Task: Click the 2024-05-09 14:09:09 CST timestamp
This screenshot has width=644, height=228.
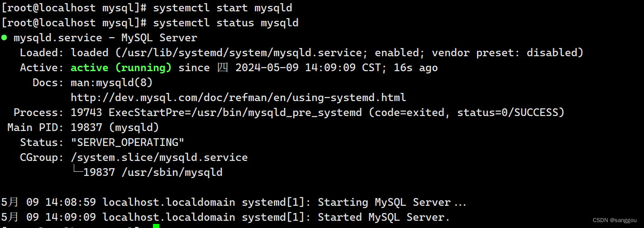Action: 308,68
